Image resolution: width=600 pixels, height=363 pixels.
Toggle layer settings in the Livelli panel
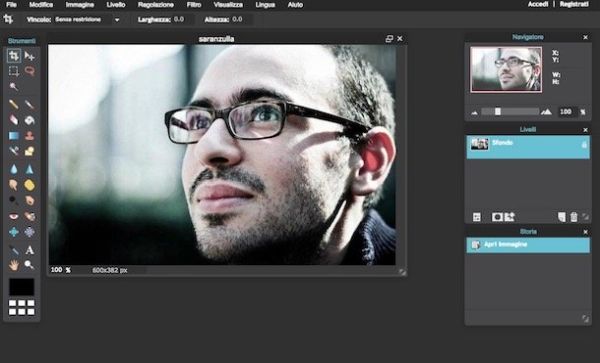coord(477,217)
